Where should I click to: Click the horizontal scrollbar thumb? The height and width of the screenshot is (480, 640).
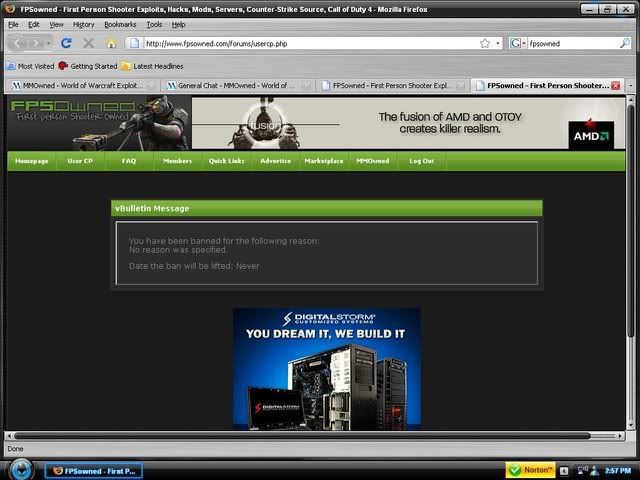click(302, 436)
